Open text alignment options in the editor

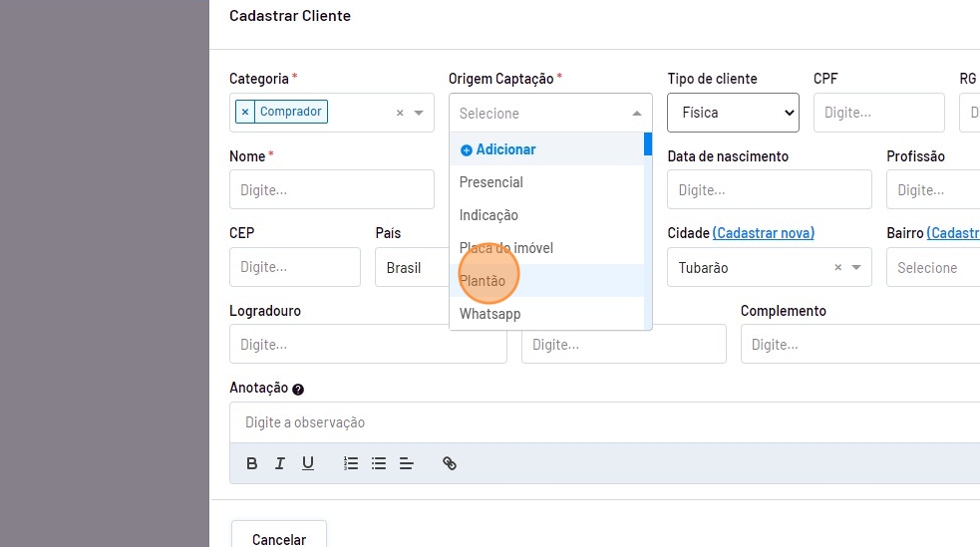[x=407, y=463]
